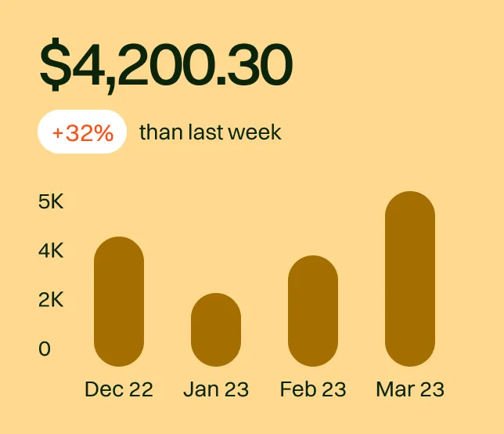Click the dollar sign in the total amount
The image size is (504, 434).
point(55,66)
